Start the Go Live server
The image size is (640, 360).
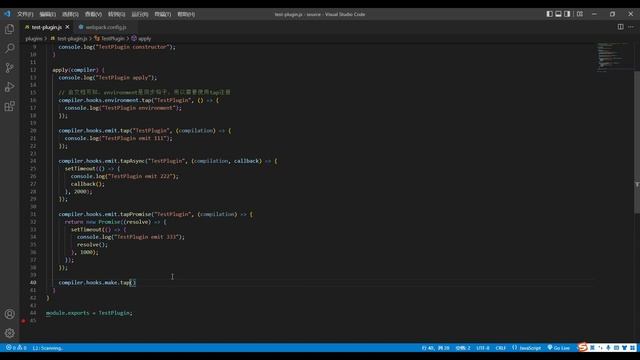559,348
